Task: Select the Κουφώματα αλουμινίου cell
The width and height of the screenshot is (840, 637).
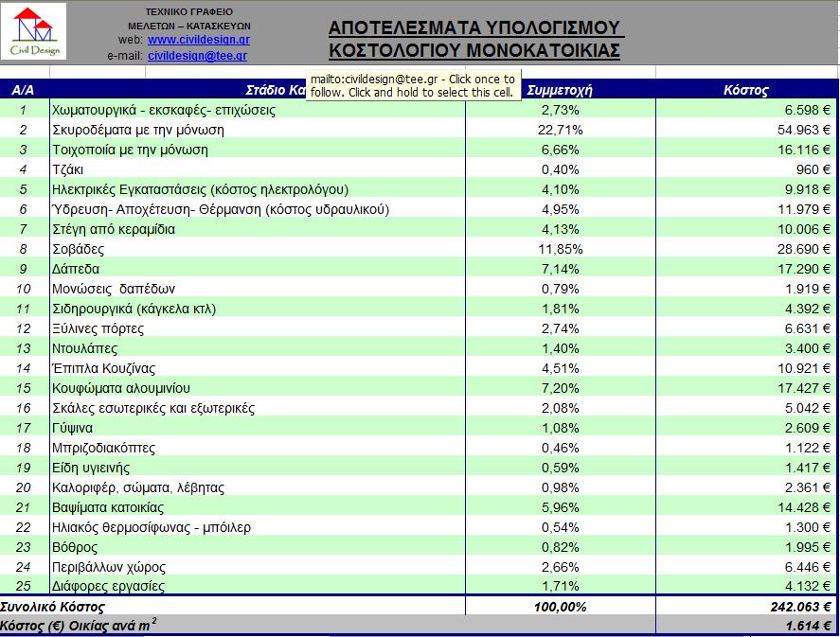Action: coord(258,388)
